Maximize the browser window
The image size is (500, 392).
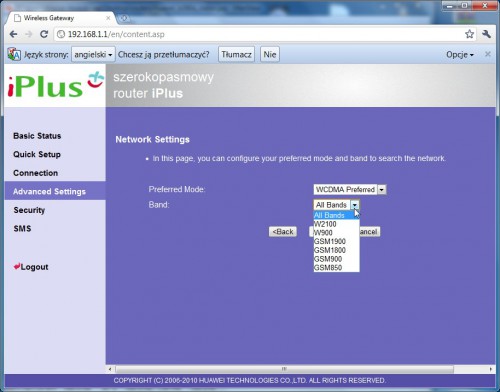(464, 5)
